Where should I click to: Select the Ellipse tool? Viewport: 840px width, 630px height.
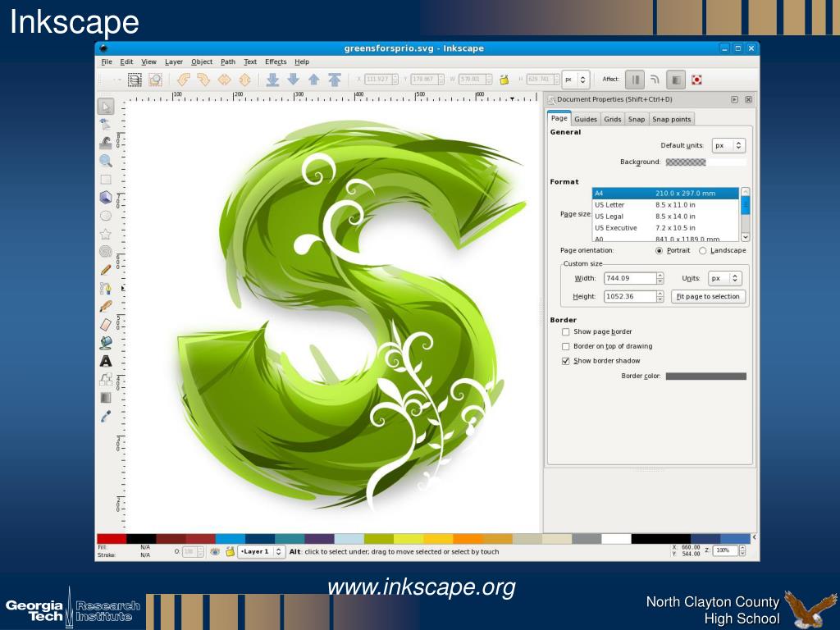pos(106,216)
